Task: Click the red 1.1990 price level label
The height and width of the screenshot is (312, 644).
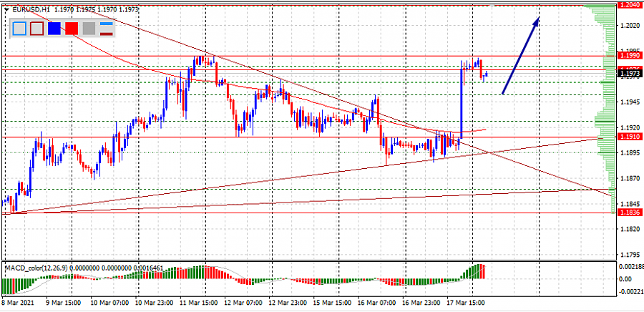Action: pyautogui.click(x=630, y=55)
